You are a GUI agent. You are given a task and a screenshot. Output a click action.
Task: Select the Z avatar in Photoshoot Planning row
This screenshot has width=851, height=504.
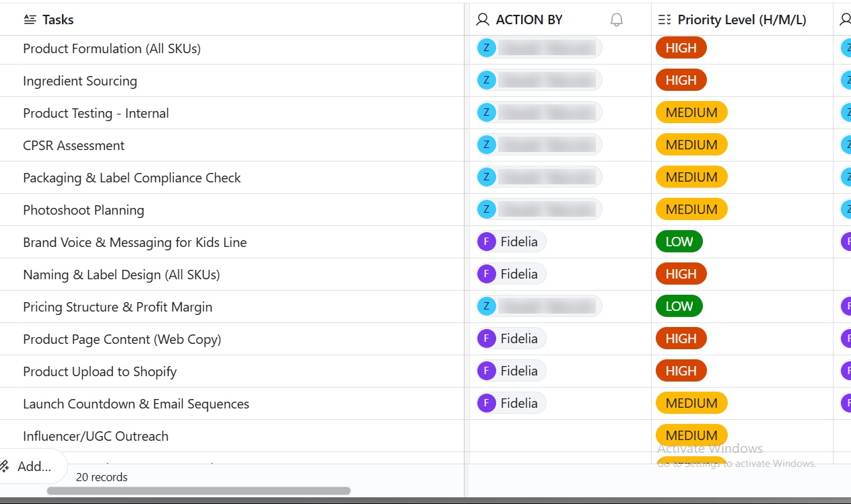point(486,209)
